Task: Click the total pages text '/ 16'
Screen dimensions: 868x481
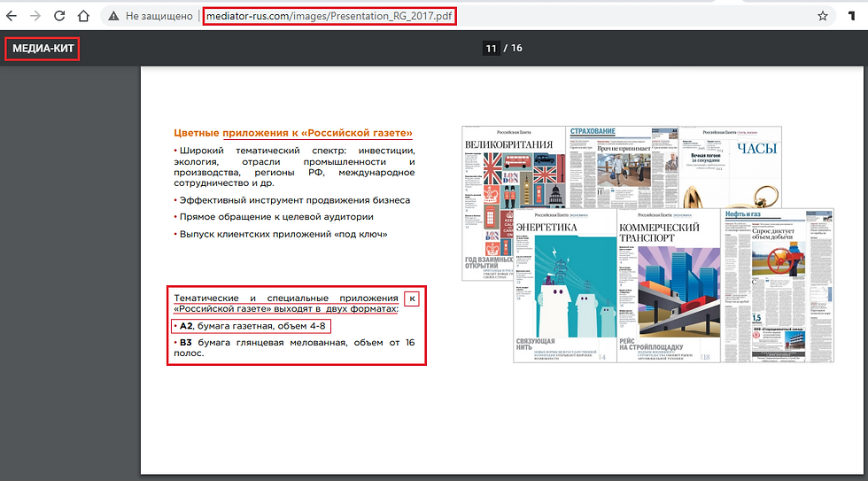Action: coord(513,48)
